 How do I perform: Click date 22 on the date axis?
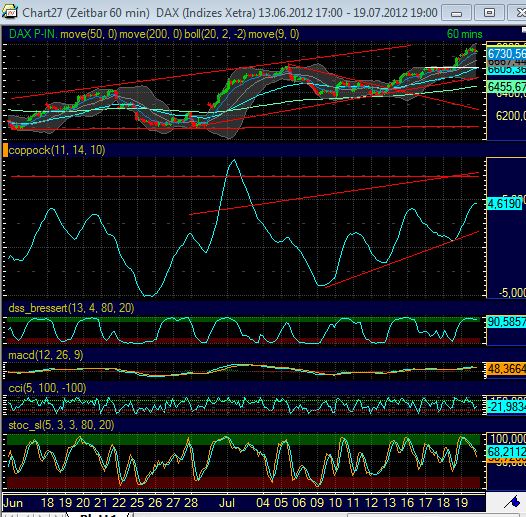pos(119,503)
